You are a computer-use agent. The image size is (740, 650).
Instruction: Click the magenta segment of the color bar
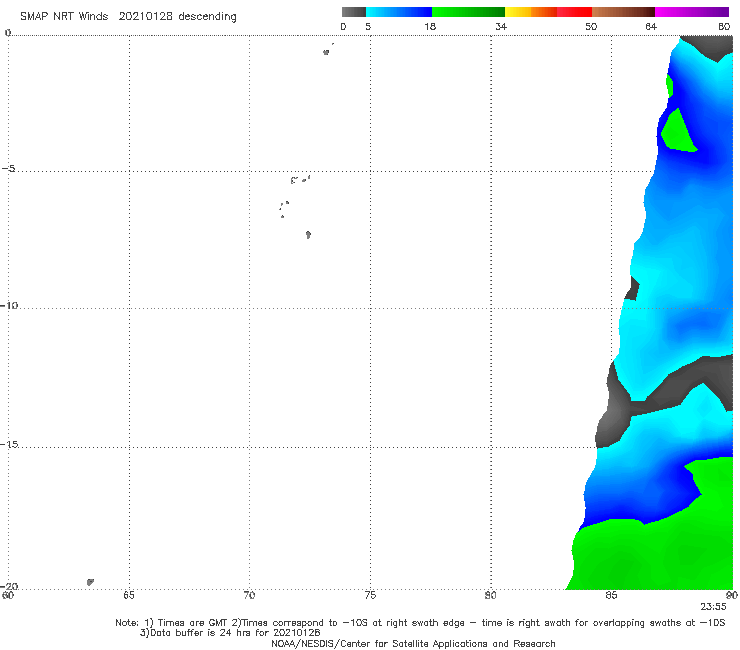coord(691,12)
